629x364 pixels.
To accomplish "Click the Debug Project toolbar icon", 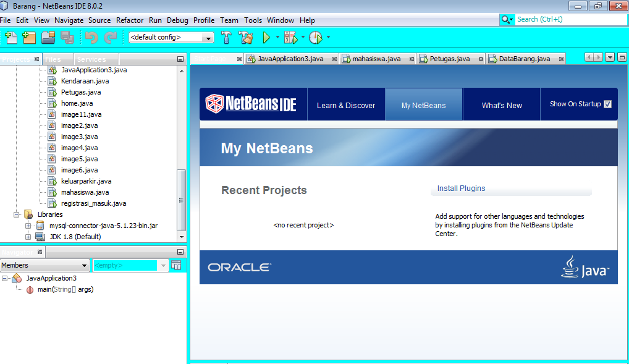I will pyautogui.click(x=289, y=38).
